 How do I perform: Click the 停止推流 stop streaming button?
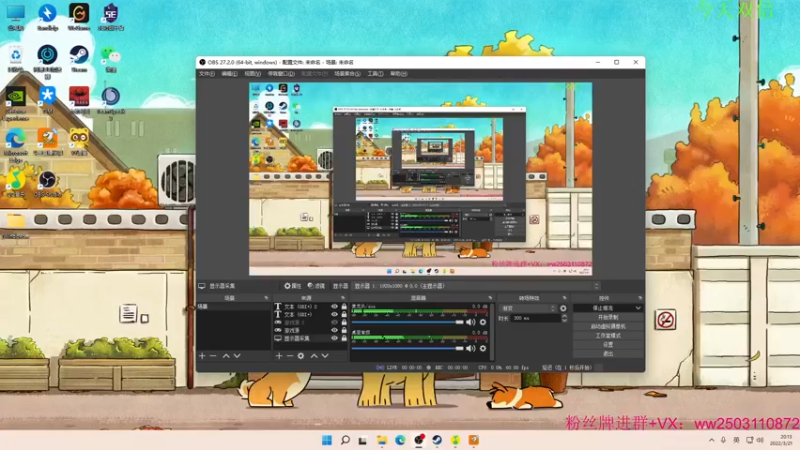point(603,308)
